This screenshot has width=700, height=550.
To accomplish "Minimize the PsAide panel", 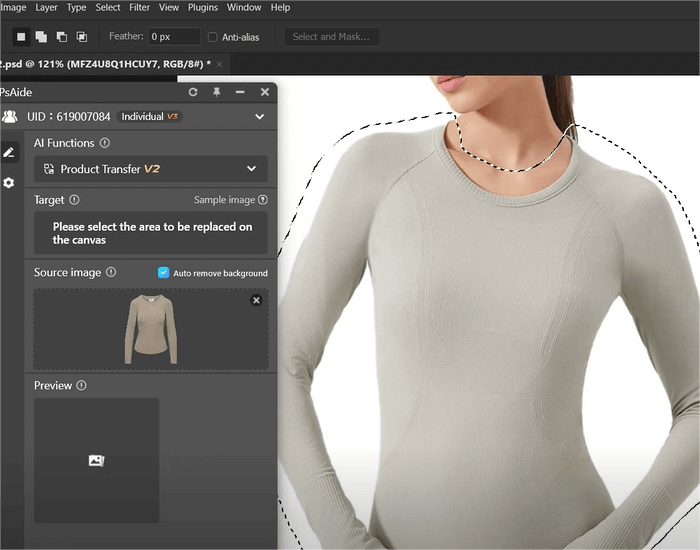I will pos(240,92).
